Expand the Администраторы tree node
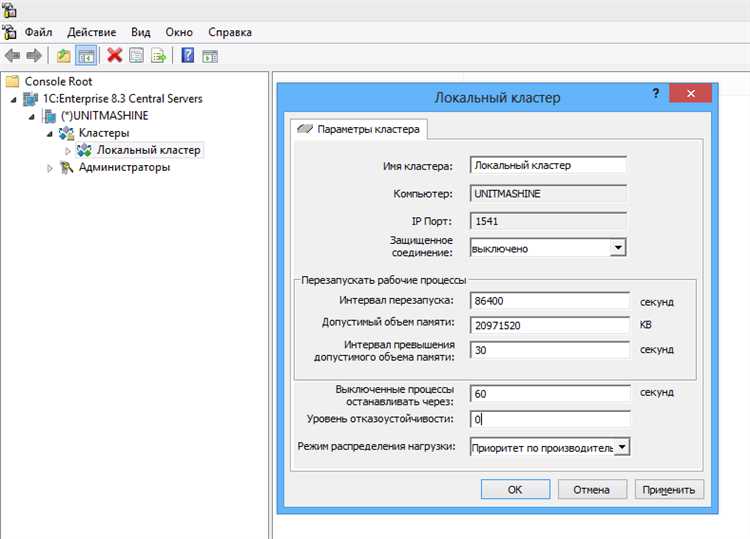The height and width of the screenshot is (539, 750). tap(50, 168)
